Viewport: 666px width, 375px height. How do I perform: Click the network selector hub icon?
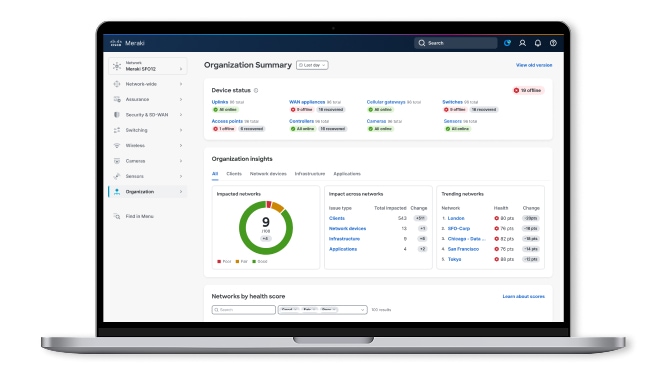click(x=117, y=66)
